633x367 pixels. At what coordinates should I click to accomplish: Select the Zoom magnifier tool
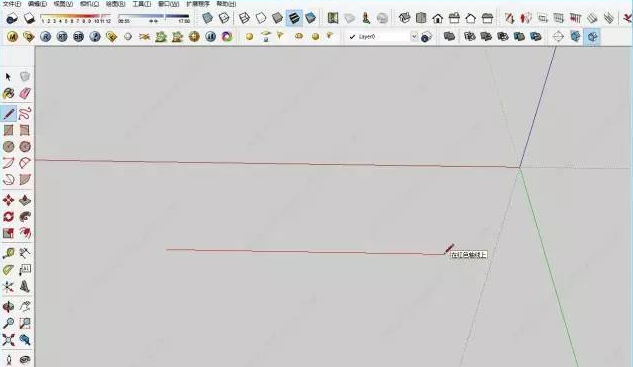[8, 323]
